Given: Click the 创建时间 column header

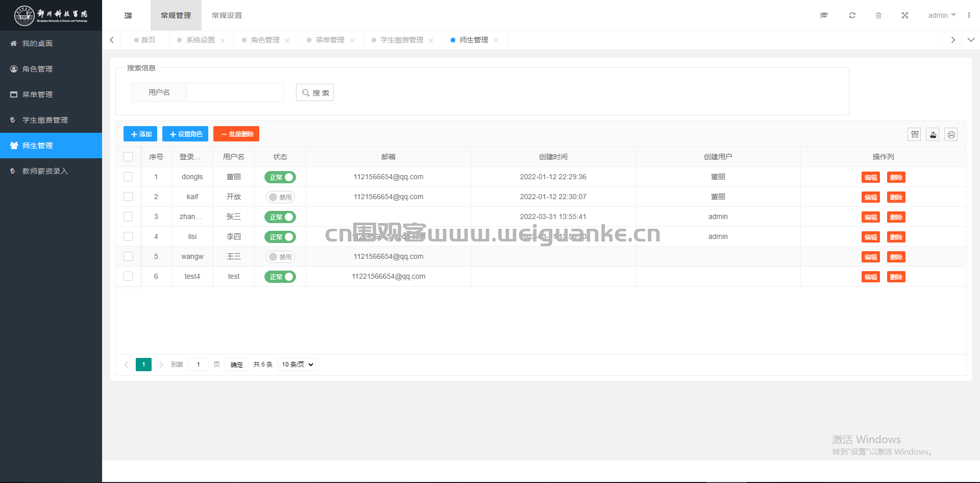Looking at the screenshot, I should [553, 157].
